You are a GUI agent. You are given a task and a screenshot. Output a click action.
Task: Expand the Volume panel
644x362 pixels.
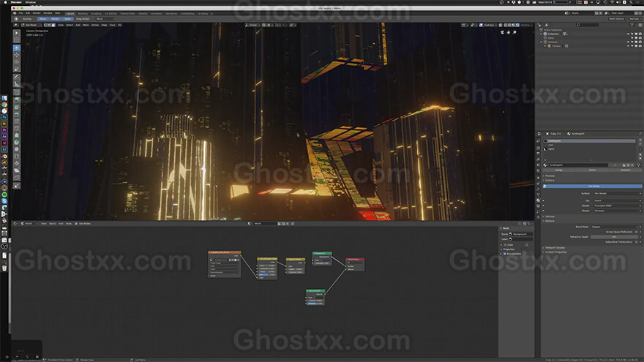click(550, 216)
